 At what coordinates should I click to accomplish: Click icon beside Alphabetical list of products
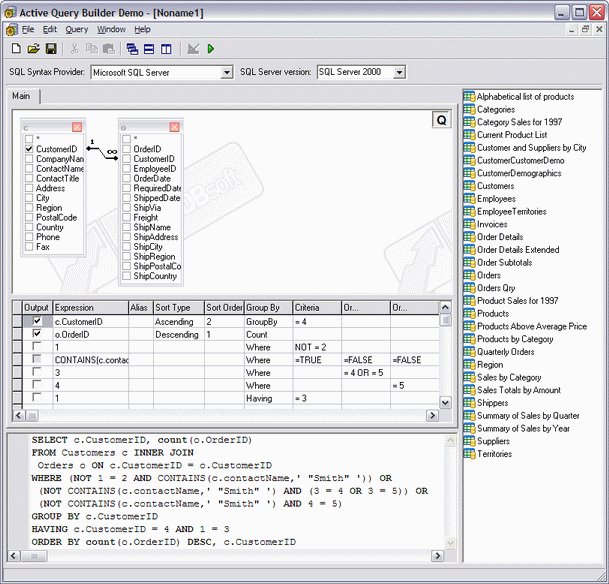point(469,96)
